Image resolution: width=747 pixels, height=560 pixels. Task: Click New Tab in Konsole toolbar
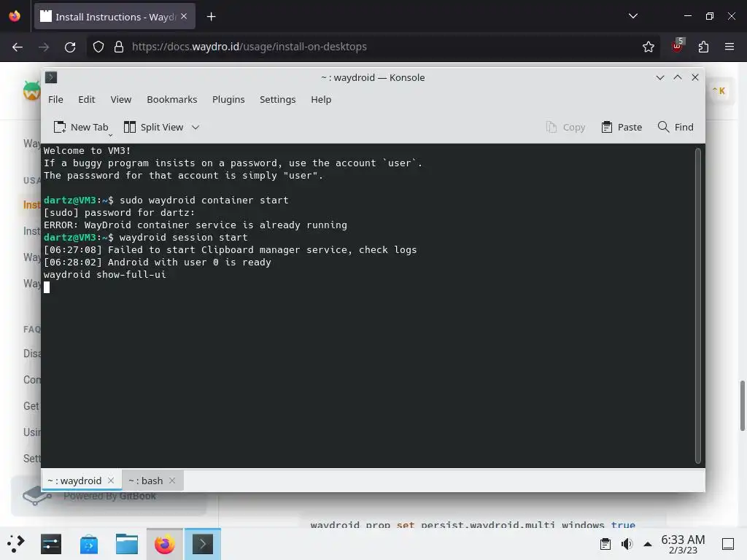point(81,127)
